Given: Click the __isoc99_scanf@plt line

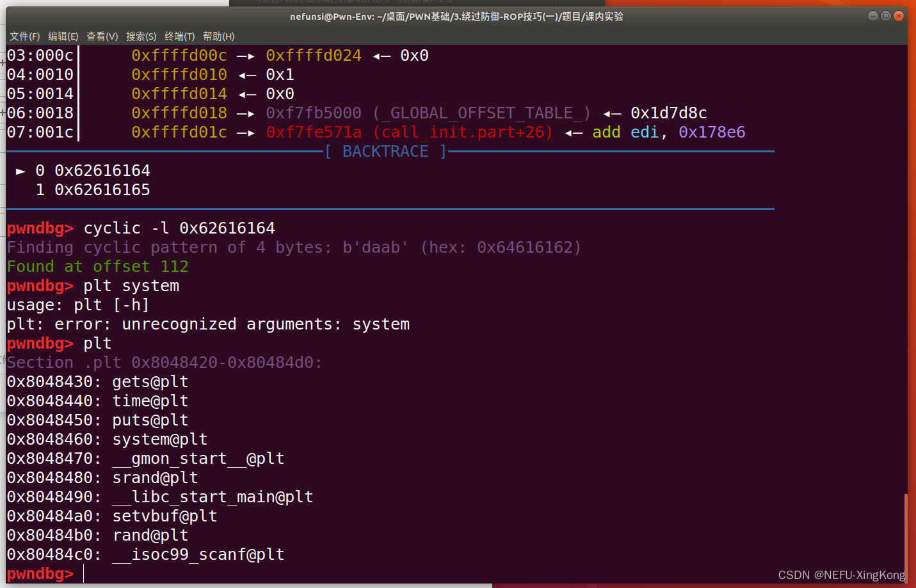Looking at the screenshot, I should coord(145,555).
